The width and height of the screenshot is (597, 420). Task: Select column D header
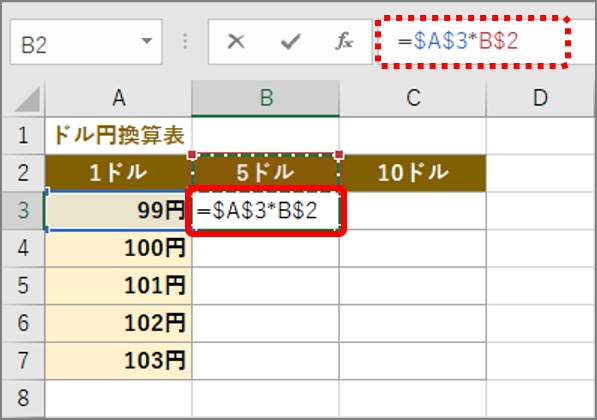coord(541,98)
